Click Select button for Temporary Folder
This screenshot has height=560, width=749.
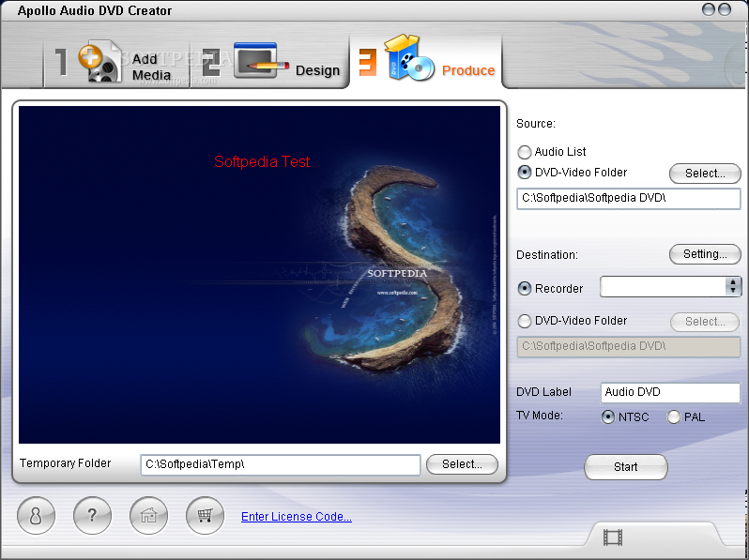point(462,464)
